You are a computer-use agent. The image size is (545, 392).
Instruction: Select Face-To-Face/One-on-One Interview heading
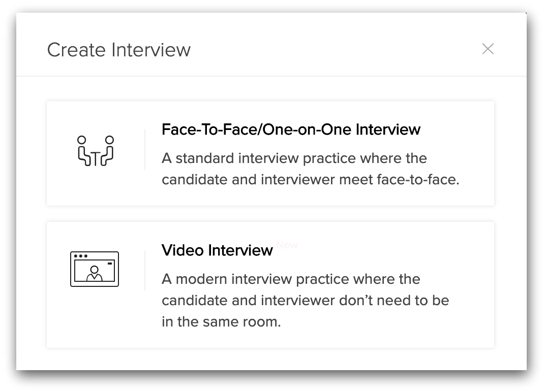pos(291,129)
